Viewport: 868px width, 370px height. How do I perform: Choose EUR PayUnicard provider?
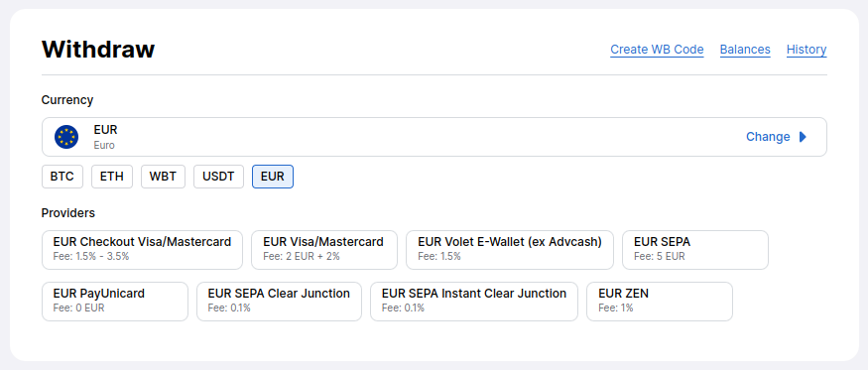pyautogui.click(x=115, y=302)
